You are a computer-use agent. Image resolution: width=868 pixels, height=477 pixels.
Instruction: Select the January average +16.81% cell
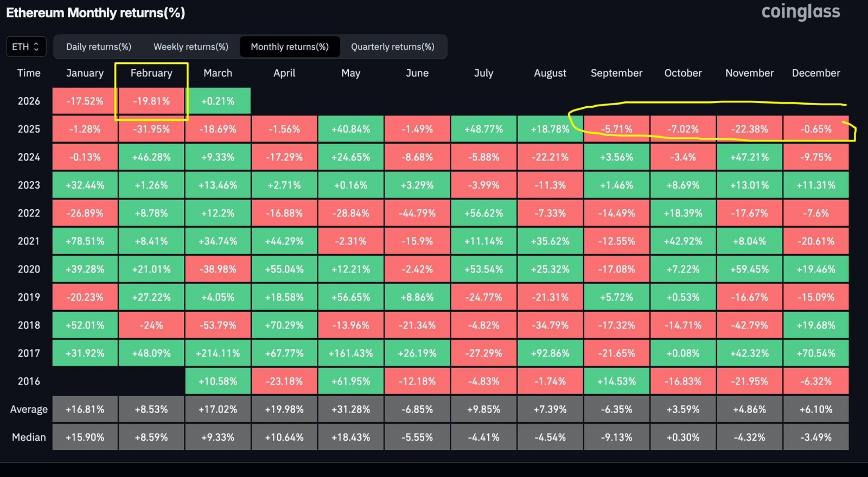[x=85, y=409]
